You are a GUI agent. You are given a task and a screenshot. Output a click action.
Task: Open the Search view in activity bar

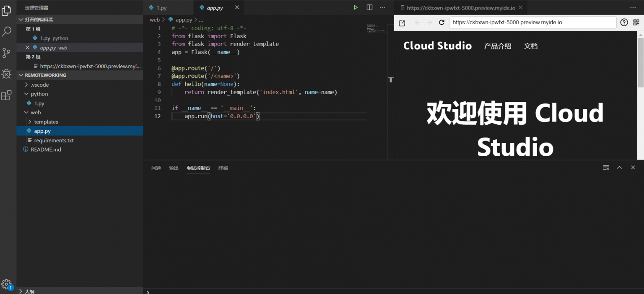pyautogui.click(x=7, y=31)
